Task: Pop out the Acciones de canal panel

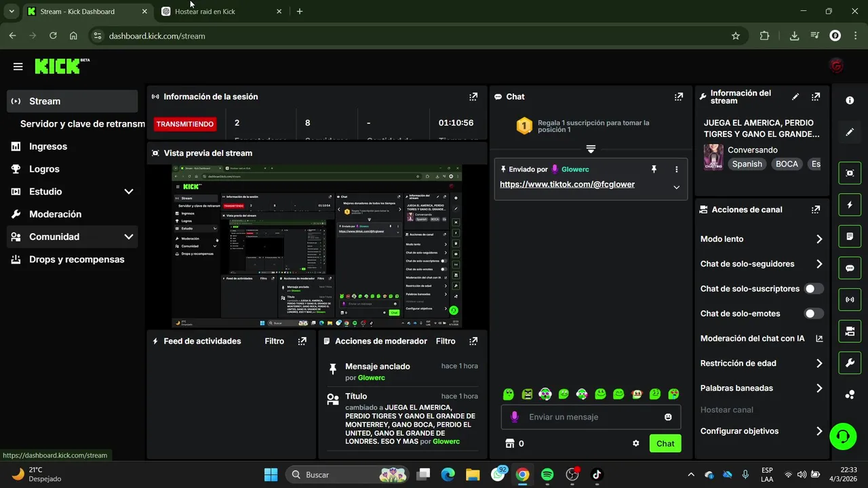Action: pos(816,210)
